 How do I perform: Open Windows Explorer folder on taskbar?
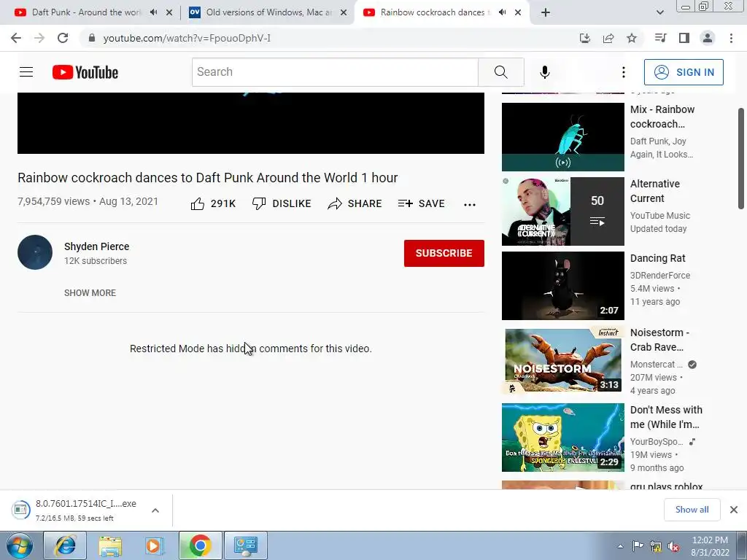coord(110,545)
